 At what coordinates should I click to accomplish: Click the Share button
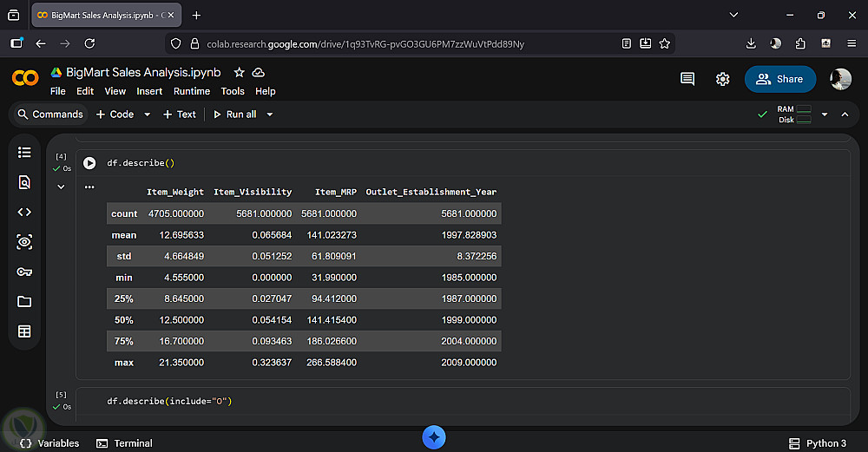pos(779,79)
